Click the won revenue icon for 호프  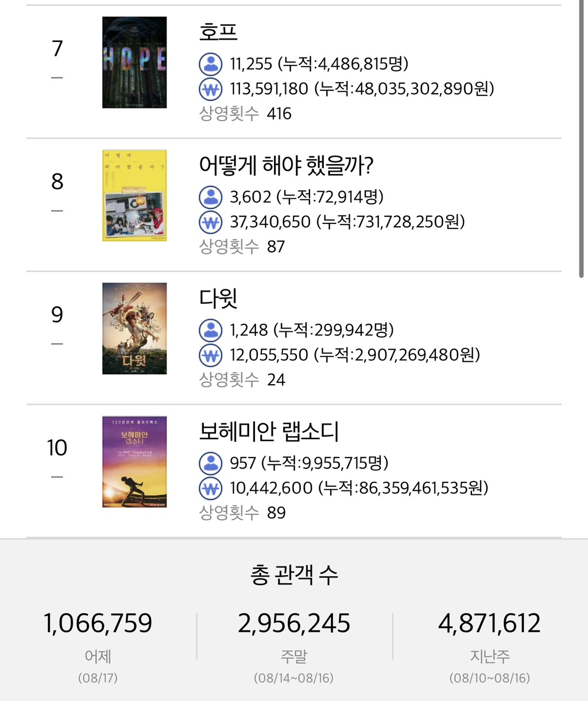click(x=211, y=89)
